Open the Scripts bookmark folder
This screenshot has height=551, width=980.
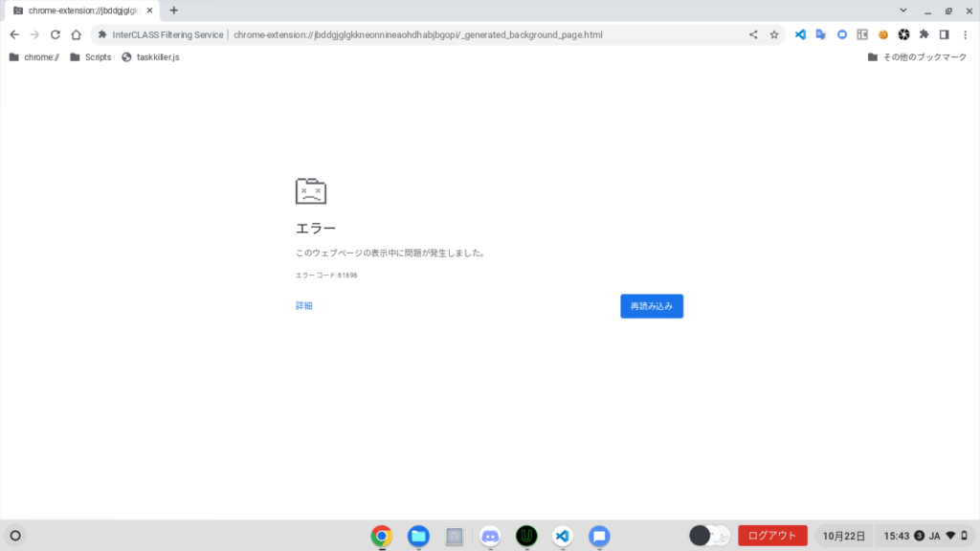click(x=90, y=57)
